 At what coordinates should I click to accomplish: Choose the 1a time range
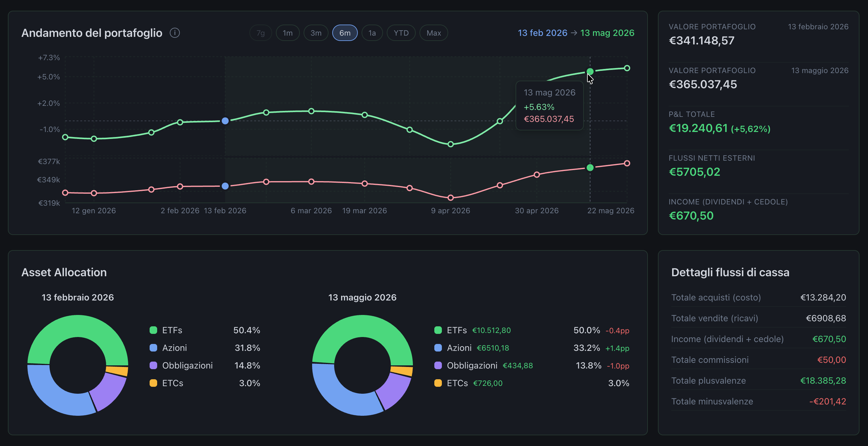pos(372,33)
